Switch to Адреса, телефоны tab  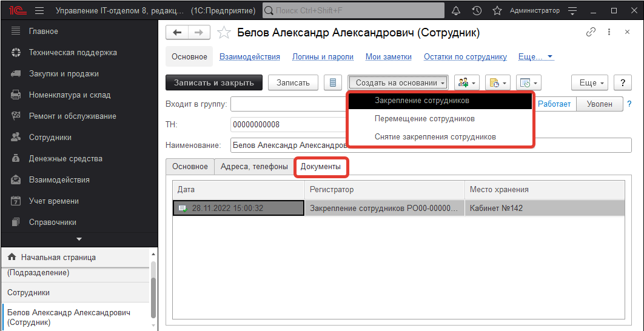tap(254, 167)
